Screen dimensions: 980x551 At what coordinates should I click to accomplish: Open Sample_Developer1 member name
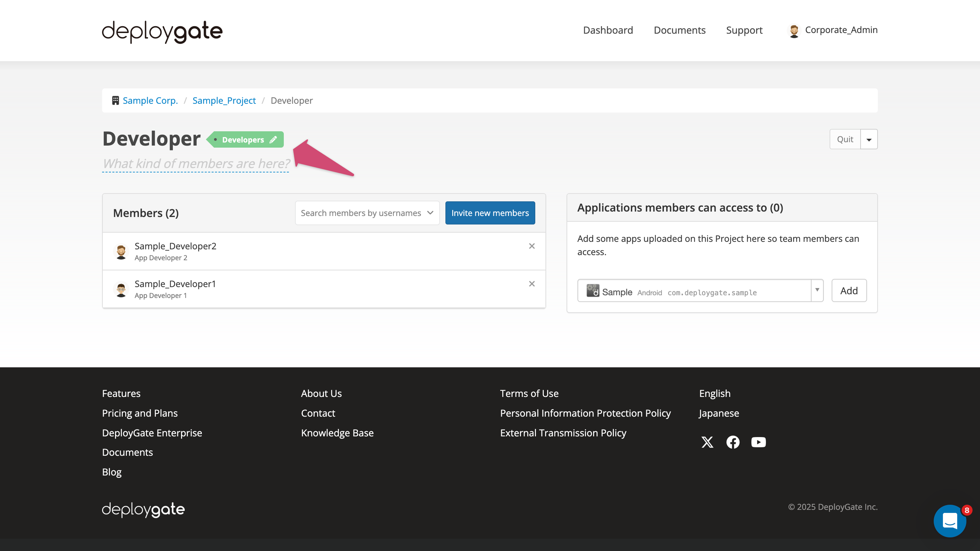pos(175,284)
